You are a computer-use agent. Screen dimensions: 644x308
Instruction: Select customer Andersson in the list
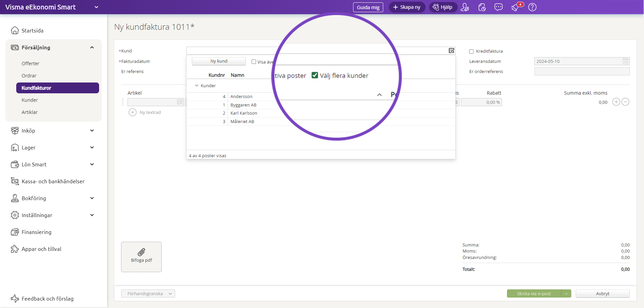click(241, 96)
